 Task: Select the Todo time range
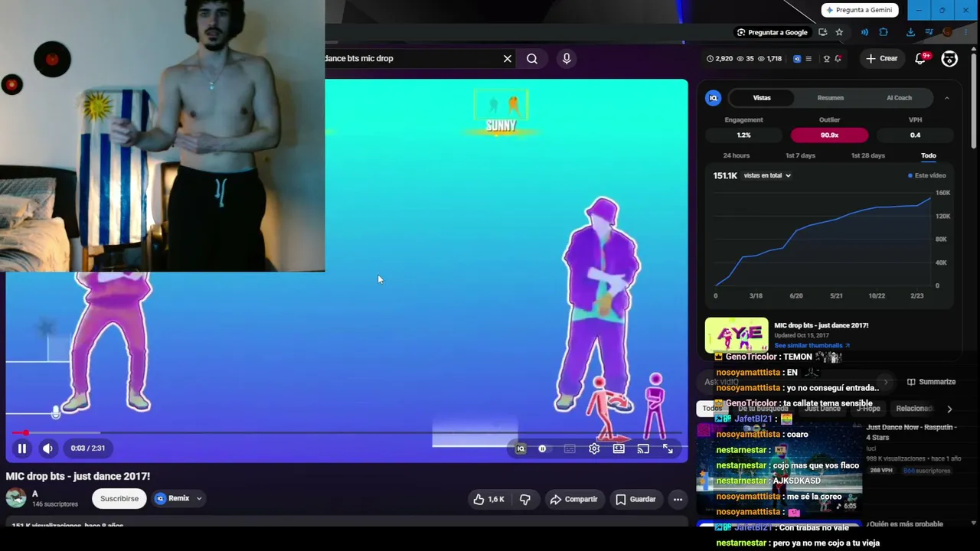click(x=929, y=155)
